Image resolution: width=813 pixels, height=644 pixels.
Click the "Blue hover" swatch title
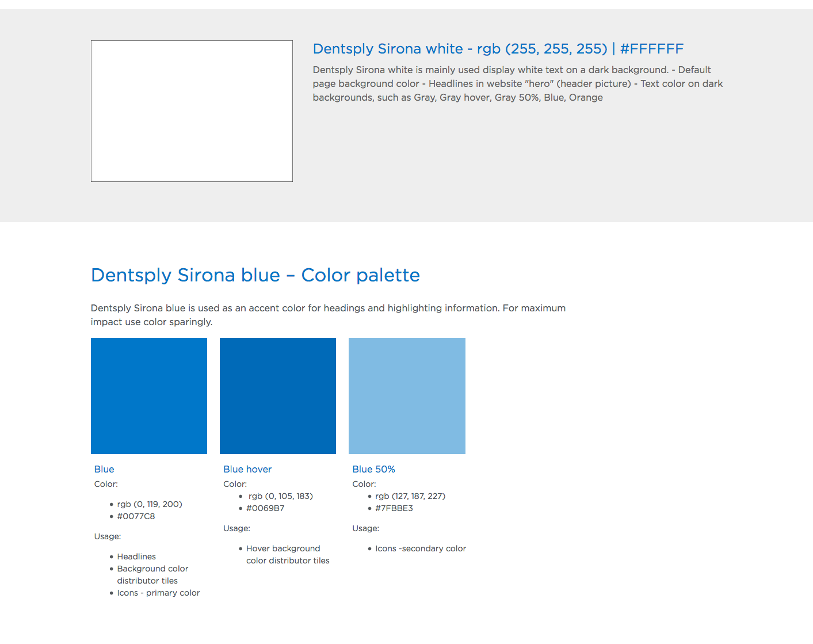[x=247, y=469]
